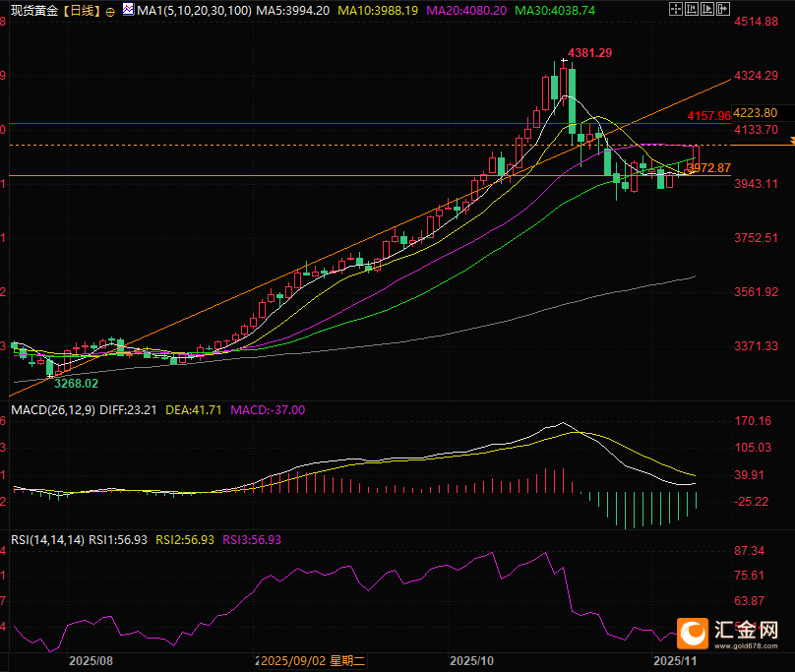
Task: Click the RSI(14,14,14) indicator label
Action: point(47,539)
